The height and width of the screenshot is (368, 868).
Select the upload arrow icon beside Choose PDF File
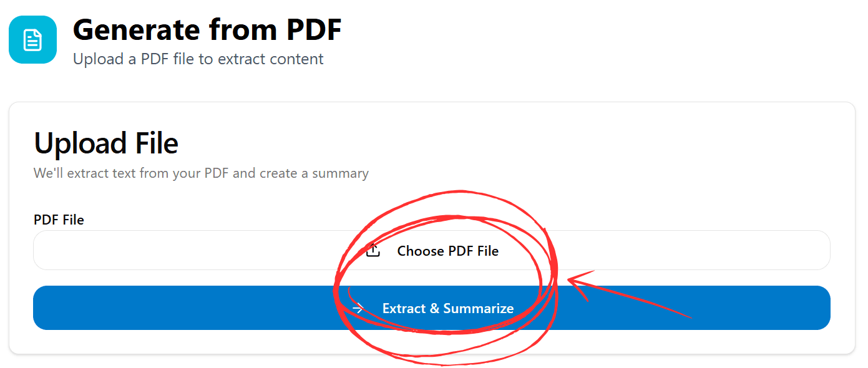373,250
